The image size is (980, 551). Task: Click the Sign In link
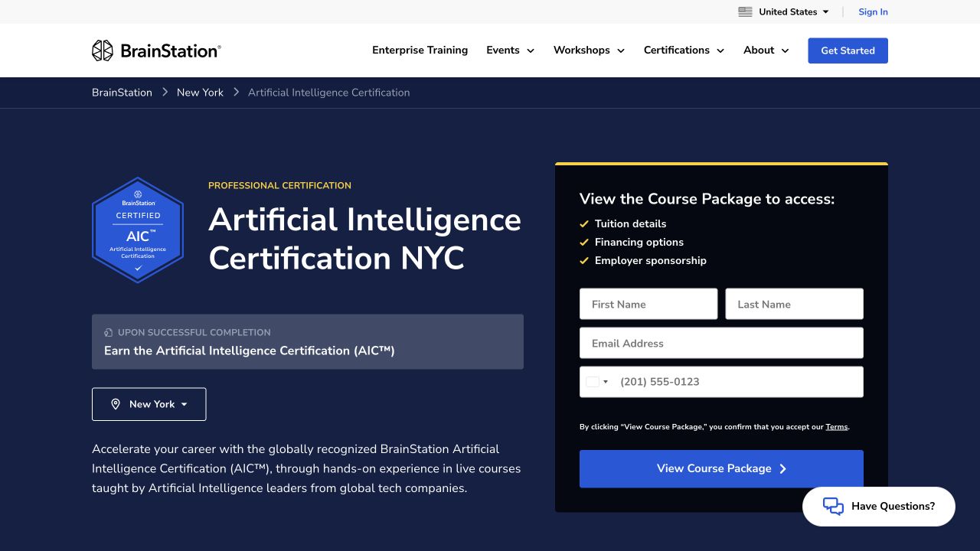[x=873, y=11]
